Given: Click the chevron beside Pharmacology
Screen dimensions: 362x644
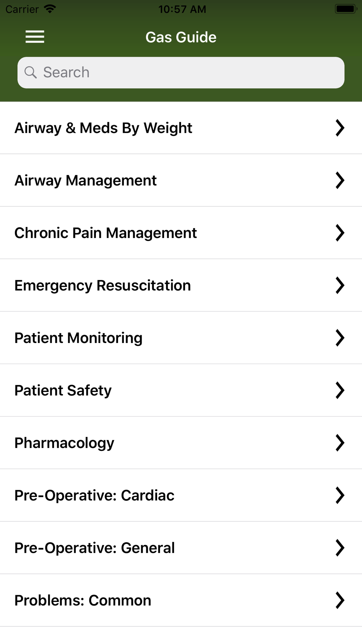Looking at the screenshot, I should tap(340, 443).
